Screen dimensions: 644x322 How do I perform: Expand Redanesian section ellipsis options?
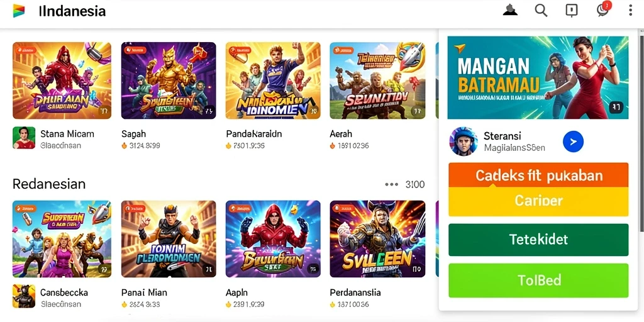click(x=391, y=184)
